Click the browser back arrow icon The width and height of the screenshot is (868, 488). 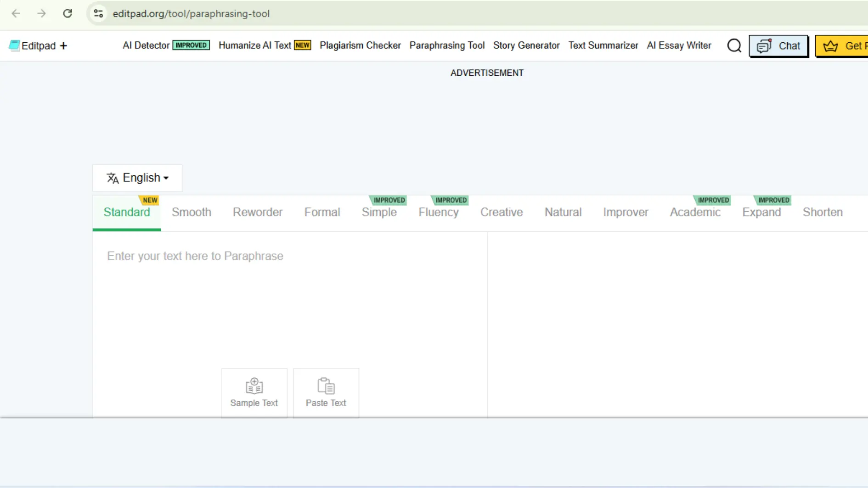tap(16, 13)
